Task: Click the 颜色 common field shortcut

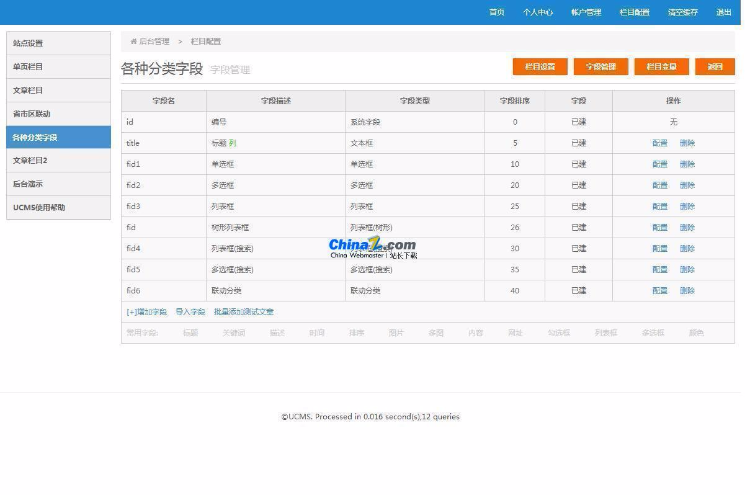Action: (x=696, y=332)
